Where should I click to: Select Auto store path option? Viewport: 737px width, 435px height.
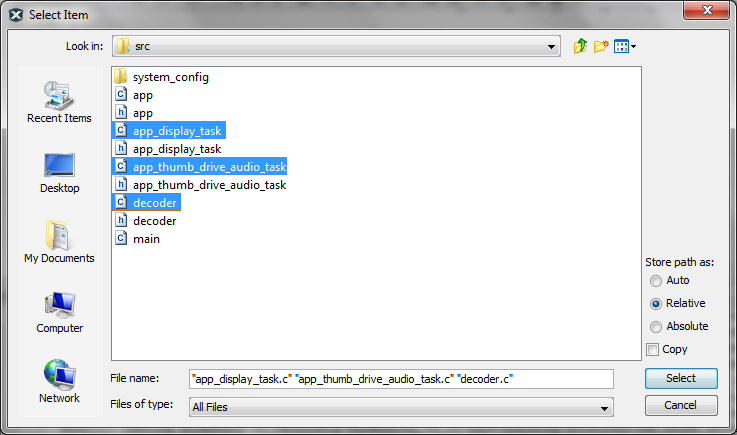(x=656, y=281)
